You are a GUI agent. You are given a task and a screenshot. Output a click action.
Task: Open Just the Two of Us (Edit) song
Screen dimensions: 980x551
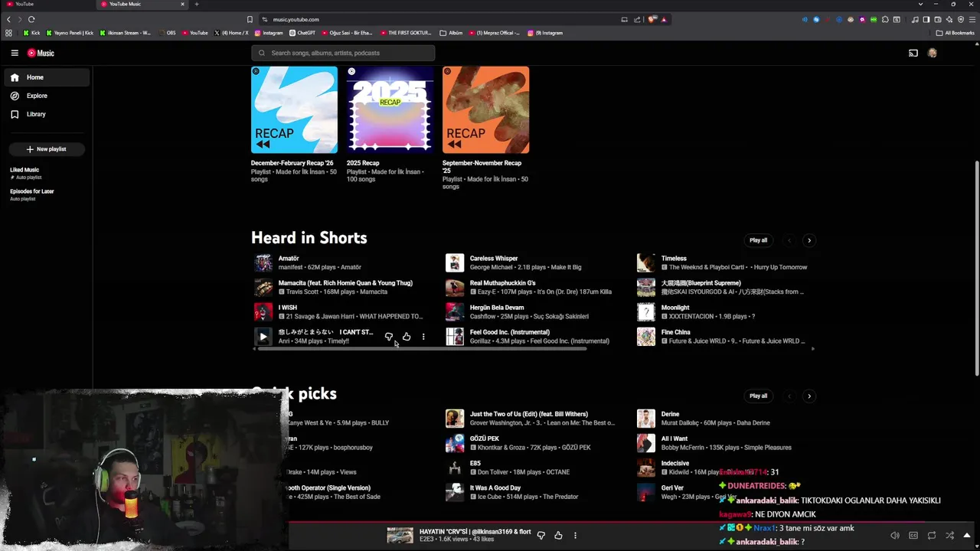pyautogui.click(x=529, y=414)
